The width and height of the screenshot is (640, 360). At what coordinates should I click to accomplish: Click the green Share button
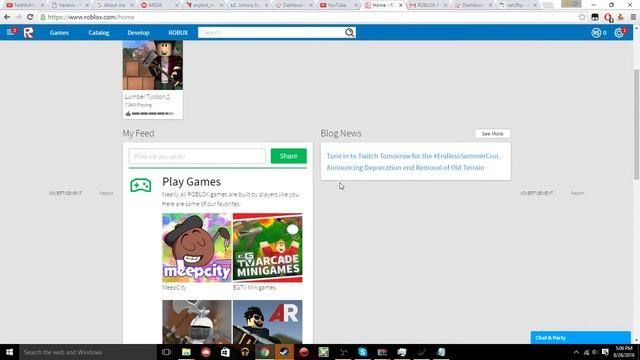coord(289,156)
